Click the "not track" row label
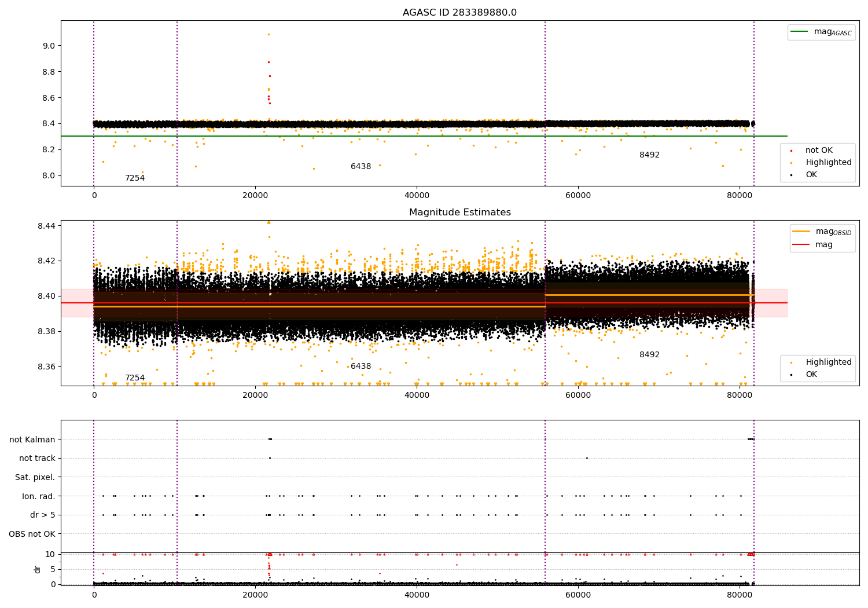The width and height of the screenshot is (868, 608). tap(37, 459)
